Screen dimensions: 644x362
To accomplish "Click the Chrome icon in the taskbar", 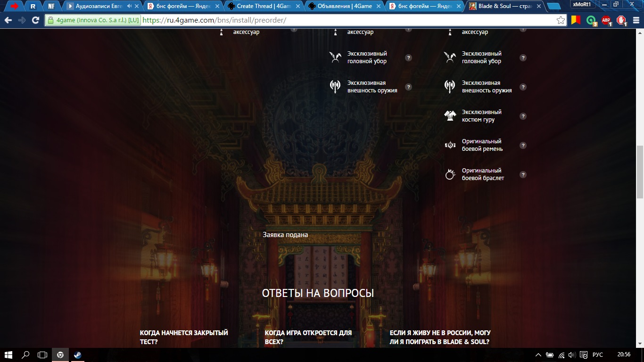I will (60, 355).
